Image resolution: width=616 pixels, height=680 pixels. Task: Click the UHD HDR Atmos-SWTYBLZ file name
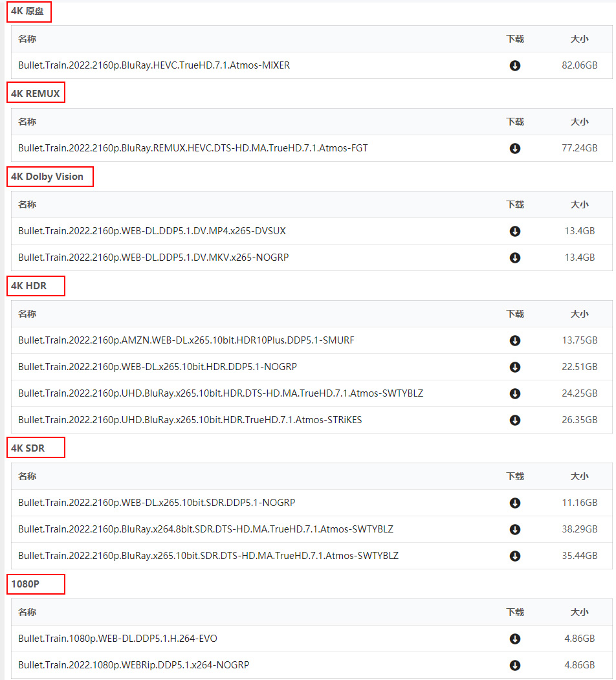[x=221, y=393]
